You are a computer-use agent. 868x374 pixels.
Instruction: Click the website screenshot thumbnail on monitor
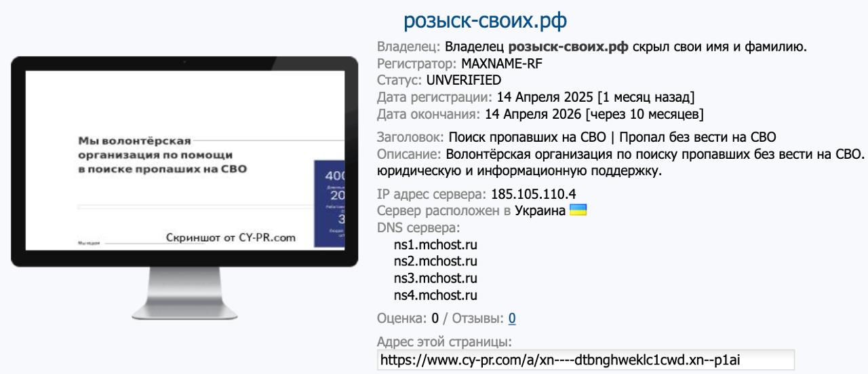tap(184, 161)
